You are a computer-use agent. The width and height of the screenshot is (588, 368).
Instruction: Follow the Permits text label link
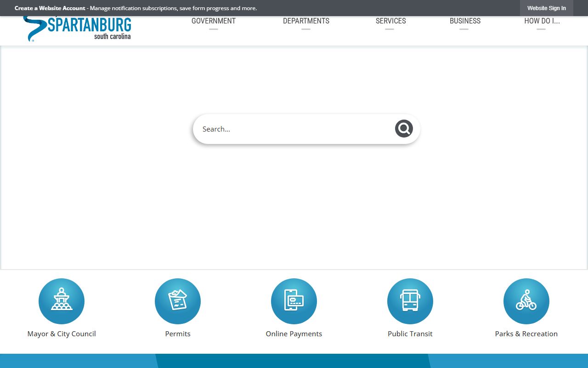(178, 334)
